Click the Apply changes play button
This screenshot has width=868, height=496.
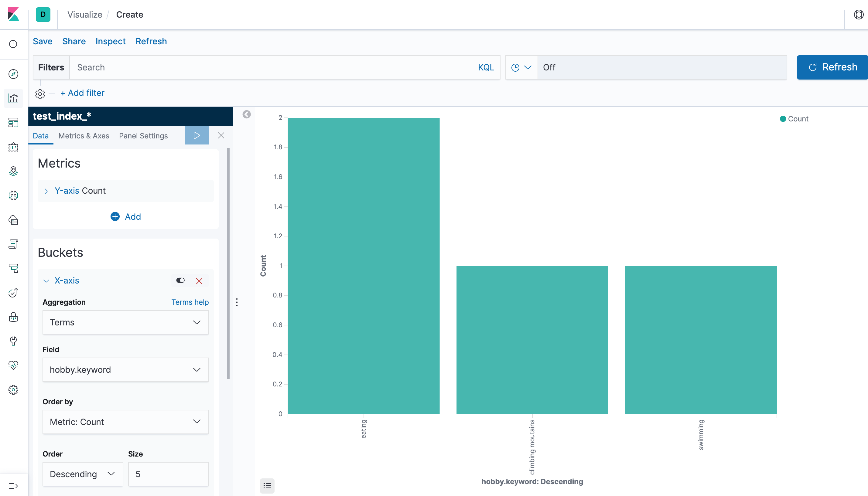click(196, 136)
